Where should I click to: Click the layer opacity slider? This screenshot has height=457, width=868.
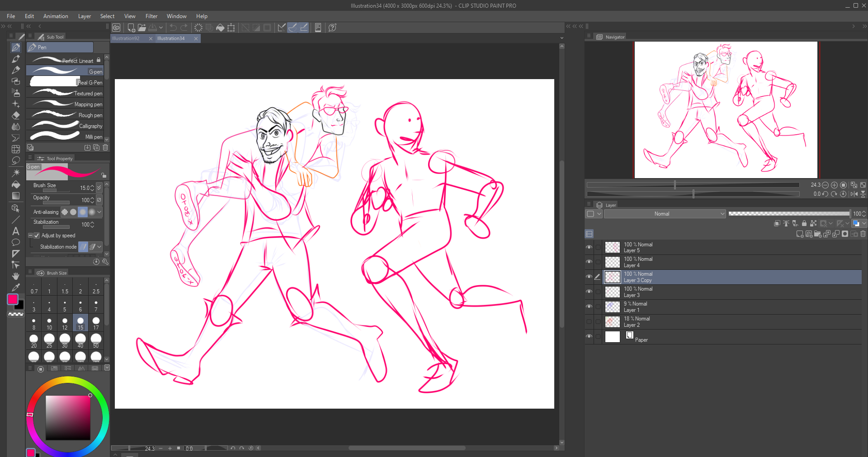point(788,214)
